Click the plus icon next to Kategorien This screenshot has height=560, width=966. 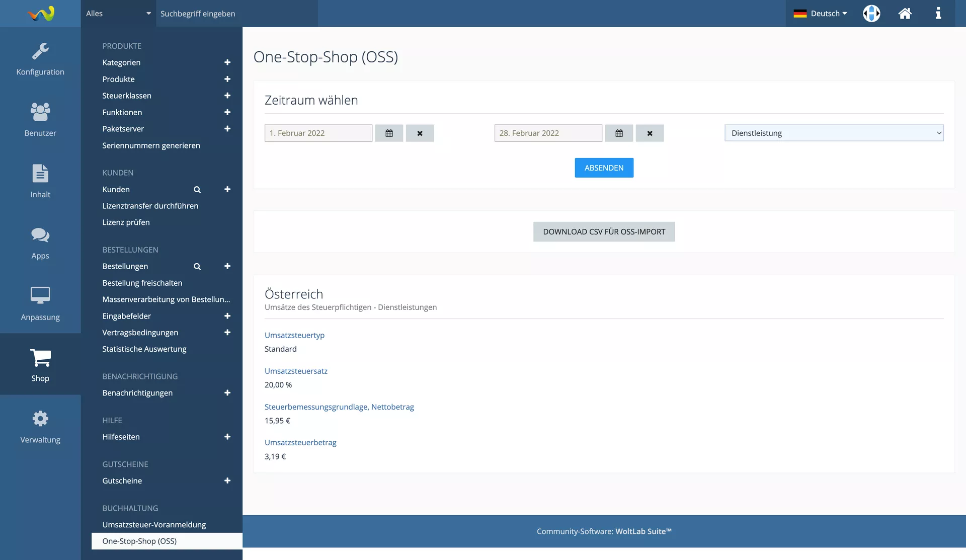pos(227,62)
